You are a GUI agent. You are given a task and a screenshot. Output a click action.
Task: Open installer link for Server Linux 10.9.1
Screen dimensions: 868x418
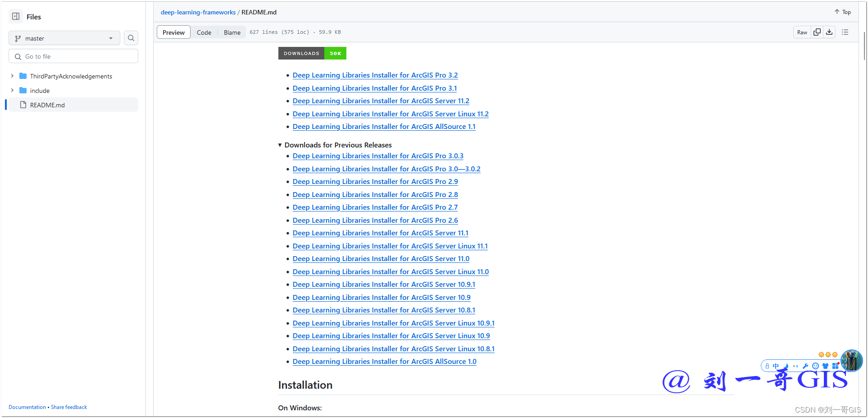pyautogui.click(x=394, y=323)
